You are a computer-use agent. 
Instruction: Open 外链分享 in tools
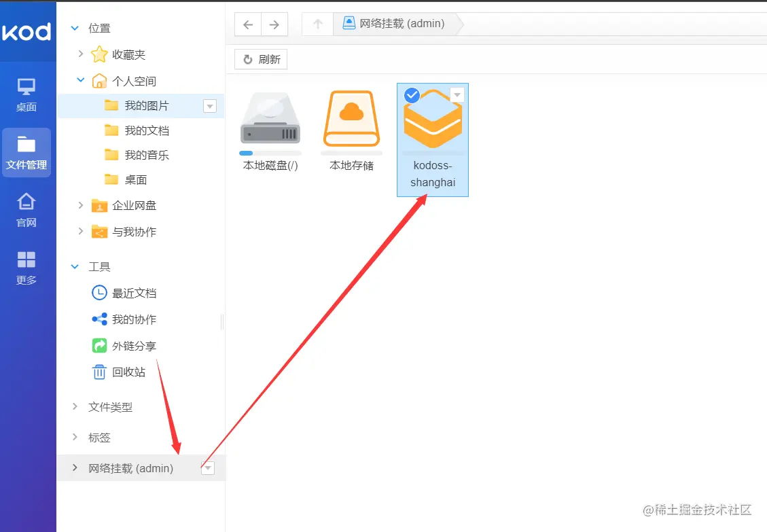(x=135, y=346)
